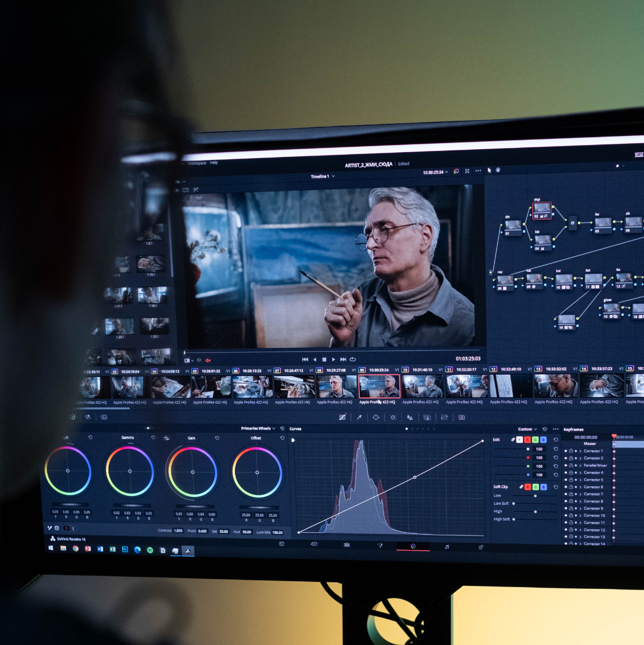Open the Tracker palette icon

393,417
